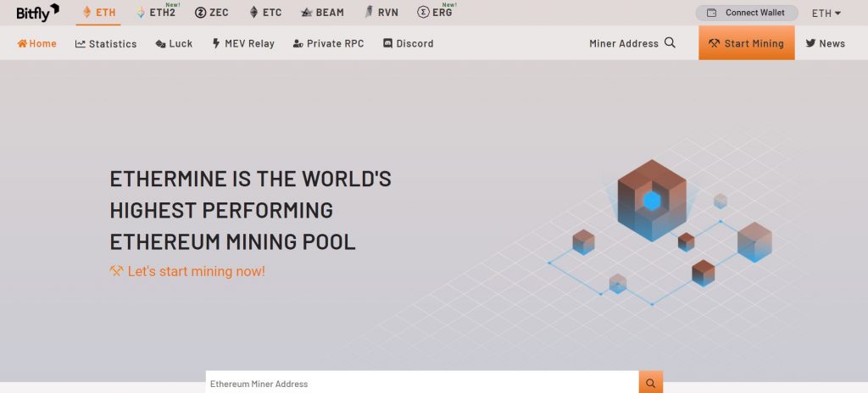Open the Discord link
The width and height of the screenshot is (868, 393).
(x=408, y=43)
